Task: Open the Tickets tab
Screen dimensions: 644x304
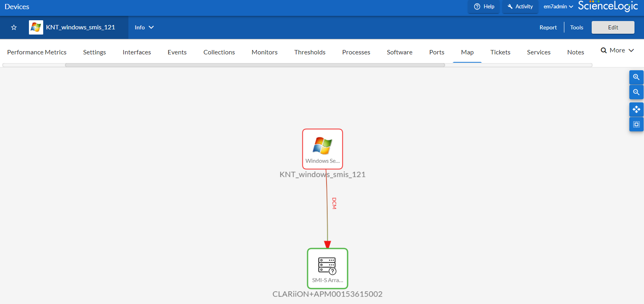Action: pyautogui.click(x=500, y=52)
